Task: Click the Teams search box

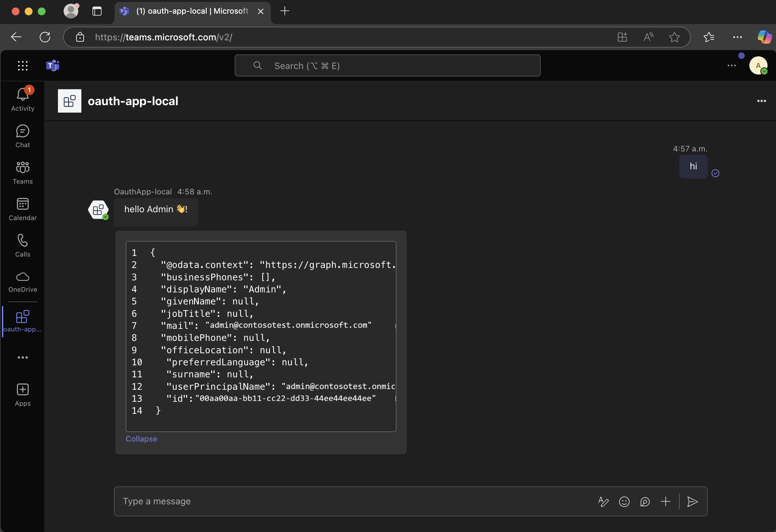Action: tap(387, 65)
